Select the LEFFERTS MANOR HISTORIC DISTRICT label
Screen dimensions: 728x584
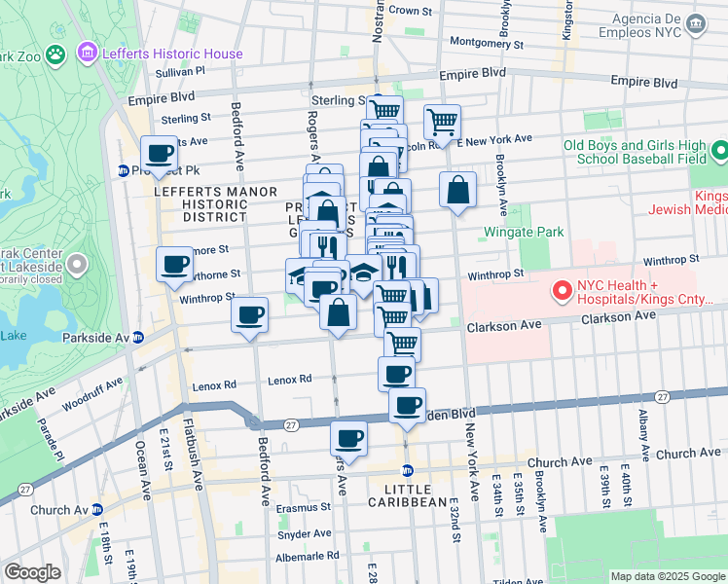[x=215, y=204]
